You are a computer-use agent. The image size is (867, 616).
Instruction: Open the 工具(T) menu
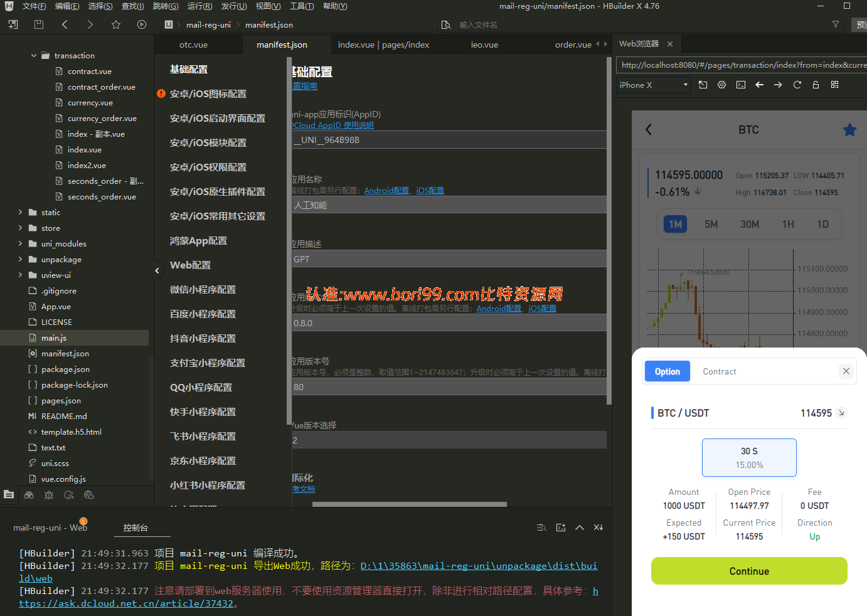(x=302, y=6)
